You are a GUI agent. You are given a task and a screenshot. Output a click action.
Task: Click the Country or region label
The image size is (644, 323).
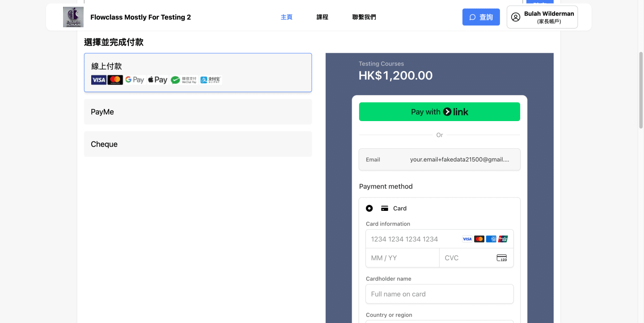(389, 315)
